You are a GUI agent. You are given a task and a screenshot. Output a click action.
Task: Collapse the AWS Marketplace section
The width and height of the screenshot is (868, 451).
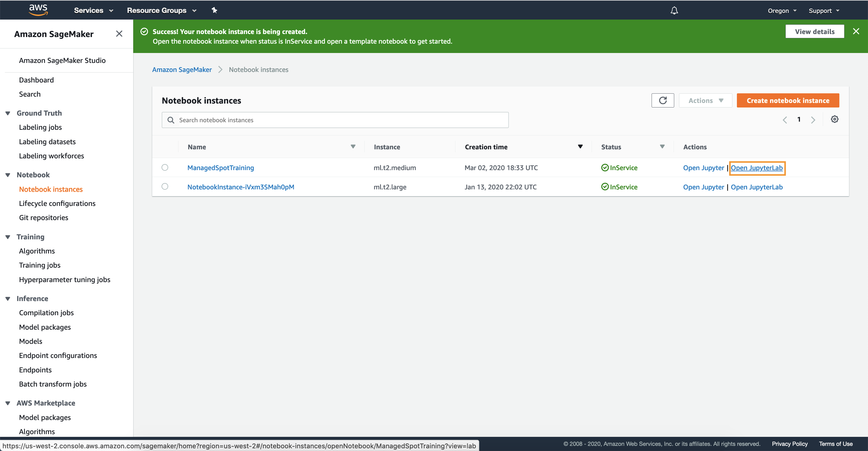pos(8,403)
